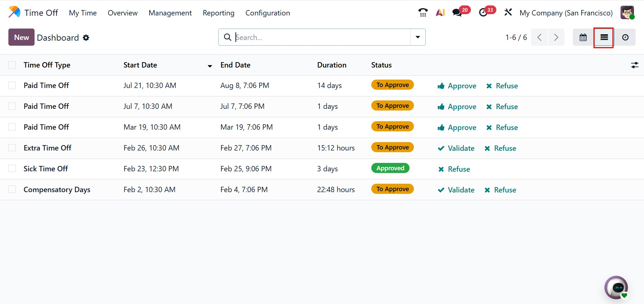Open the Reporting menu
644x304 pixels.
point(218,13)
